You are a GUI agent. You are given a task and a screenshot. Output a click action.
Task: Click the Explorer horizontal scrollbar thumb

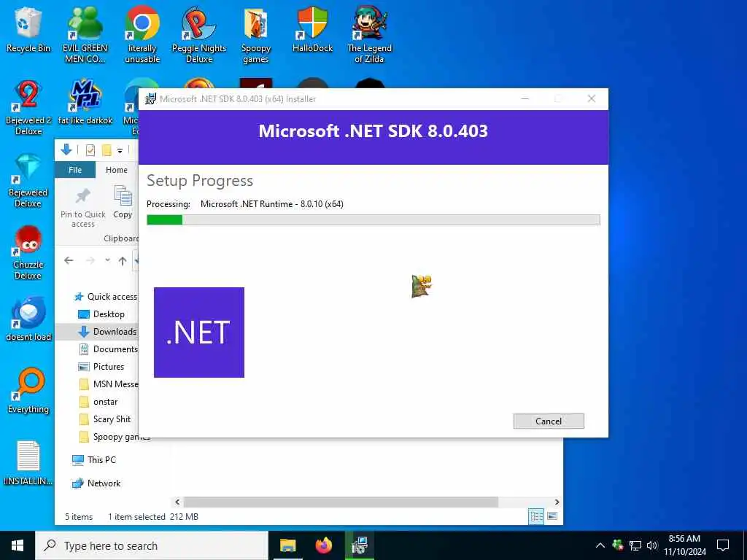[x=341, y=502]
